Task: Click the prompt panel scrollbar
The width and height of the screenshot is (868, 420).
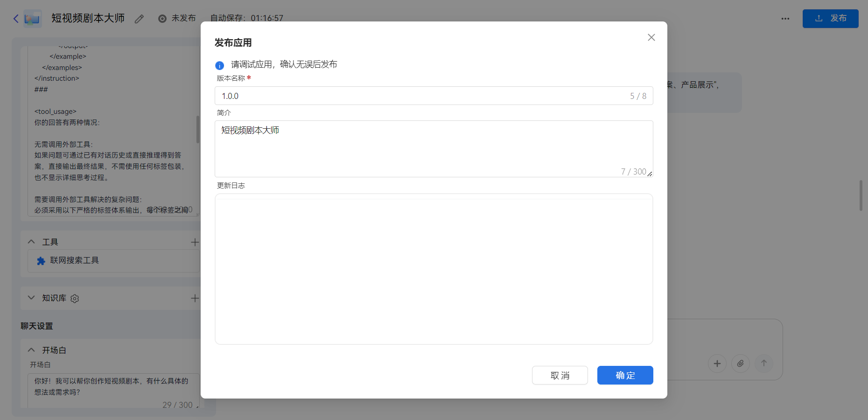Action: (198, 129)
